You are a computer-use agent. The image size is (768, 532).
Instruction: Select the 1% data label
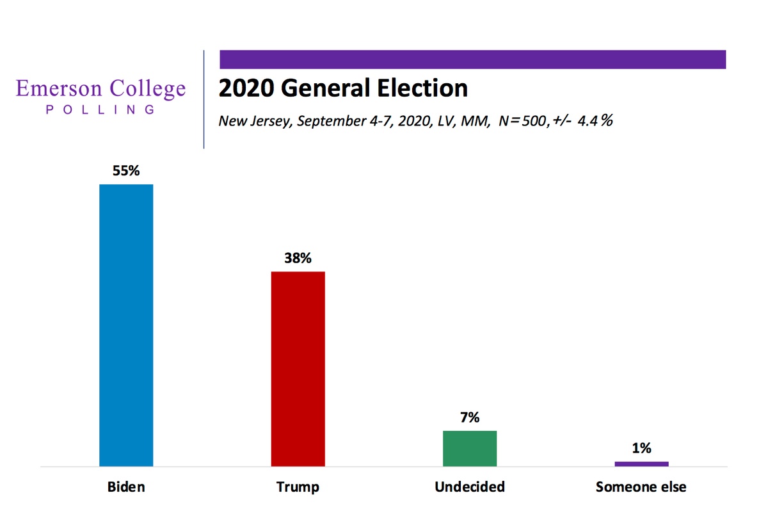(641, 449)
